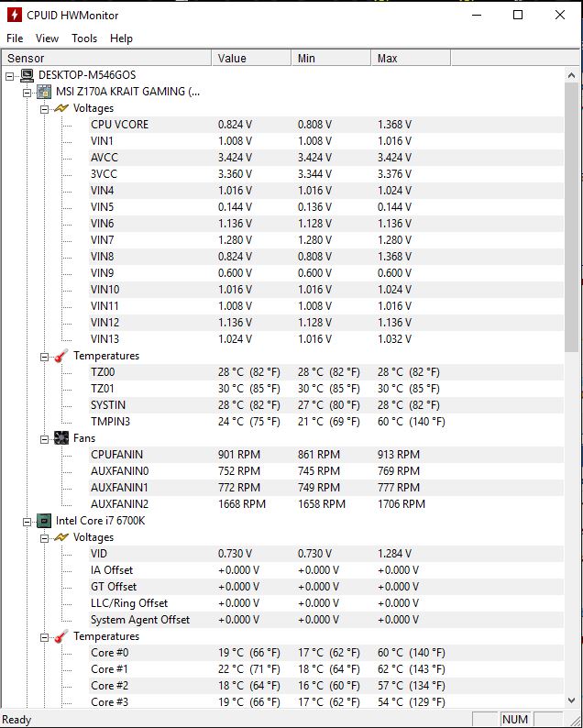Click the Intel Core i7 6700K chip icon
Viewport: 583px width, 728px height.
click(x=44, y=521)
